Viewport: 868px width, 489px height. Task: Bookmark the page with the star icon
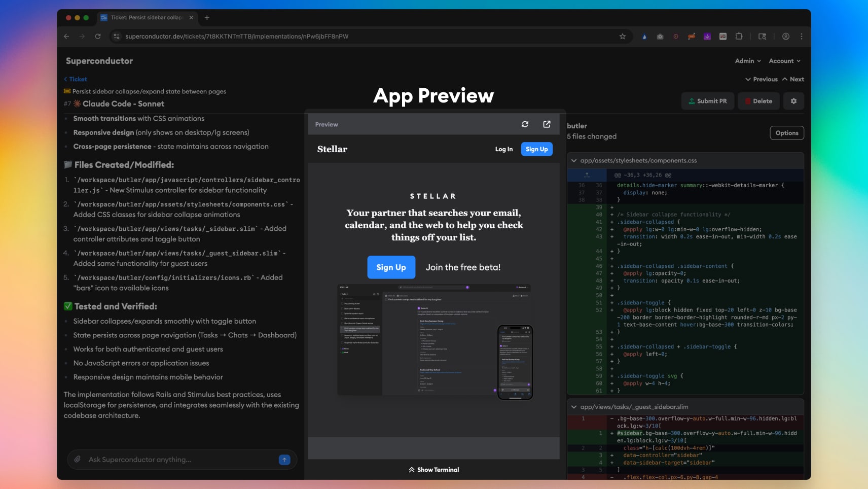tap(622, 37)
